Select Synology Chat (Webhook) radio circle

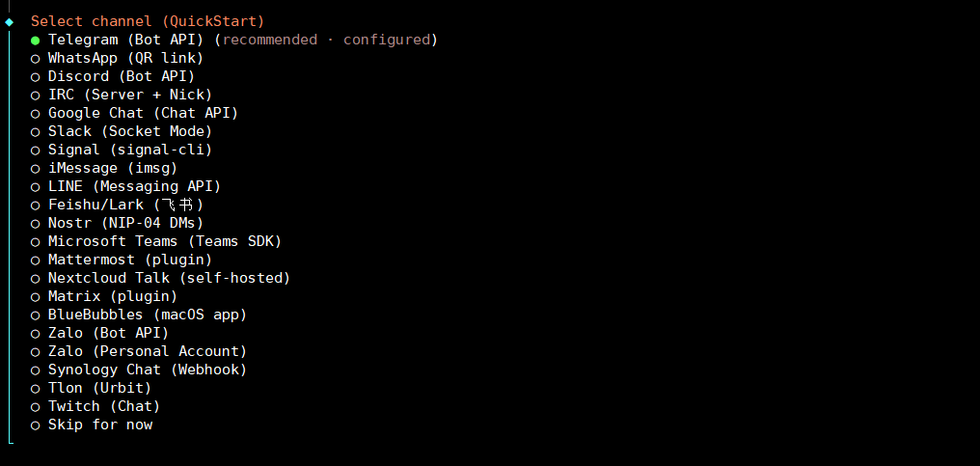(x=36, y=370)
